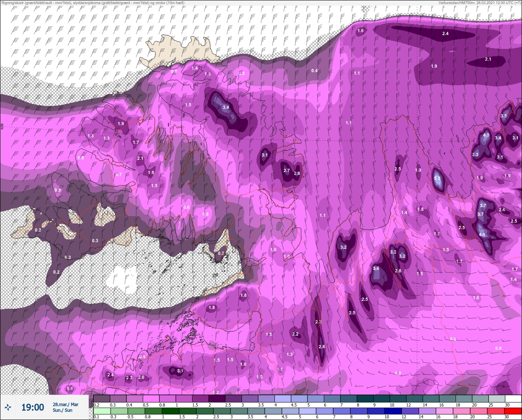This screenshot has width=522, height=420.
Task: Click the N69 latitude label on left edge
Action: [x=2, y=127]
